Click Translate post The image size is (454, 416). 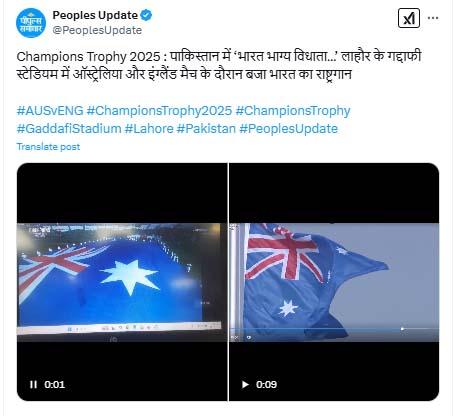[48, 147]
